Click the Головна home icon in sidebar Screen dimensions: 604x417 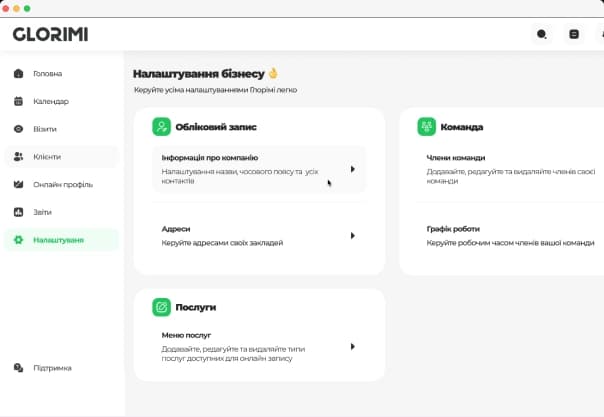(x=18, y=74)
